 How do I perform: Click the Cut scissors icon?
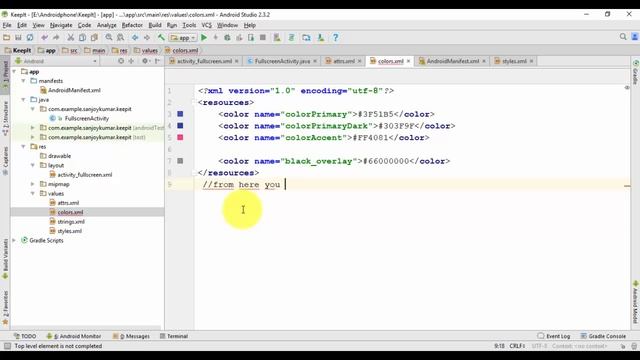[x=70, y=38]
